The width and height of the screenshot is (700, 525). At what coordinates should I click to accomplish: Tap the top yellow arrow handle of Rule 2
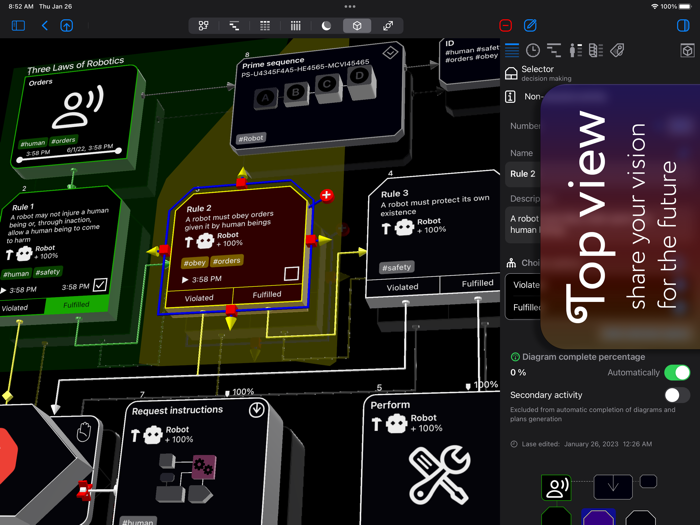pos(242,172)
